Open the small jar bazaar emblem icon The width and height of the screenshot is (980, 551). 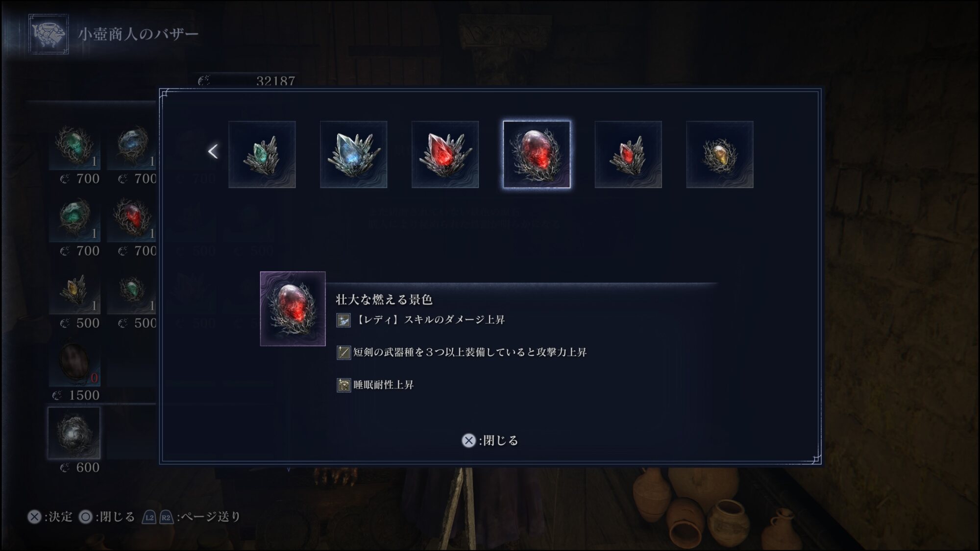pyautogui.click(x=49, y=34)
